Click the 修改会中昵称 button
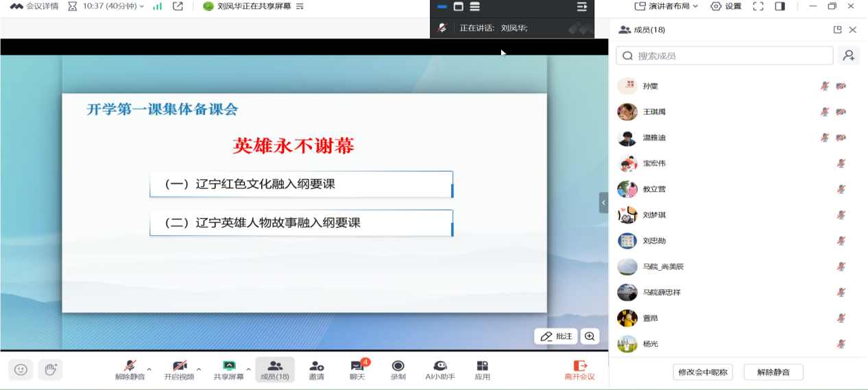 pyautogui.click(x=703, y=372)
